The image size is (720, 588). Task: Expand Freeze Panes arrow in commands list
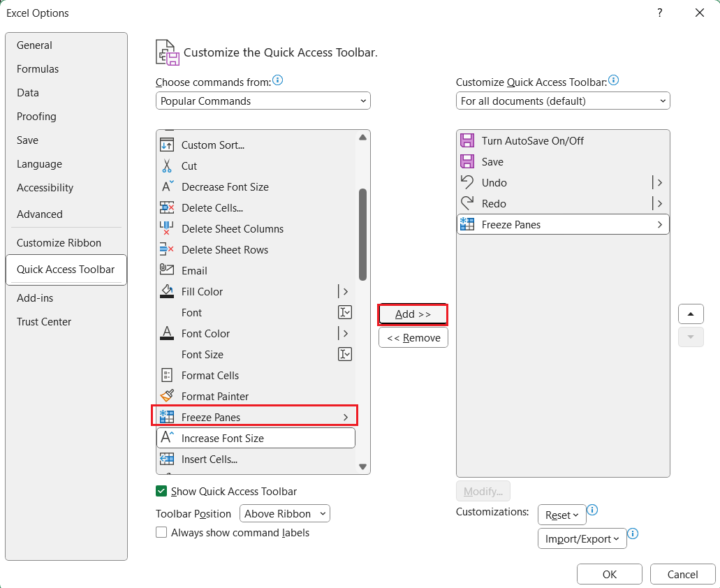345,417
